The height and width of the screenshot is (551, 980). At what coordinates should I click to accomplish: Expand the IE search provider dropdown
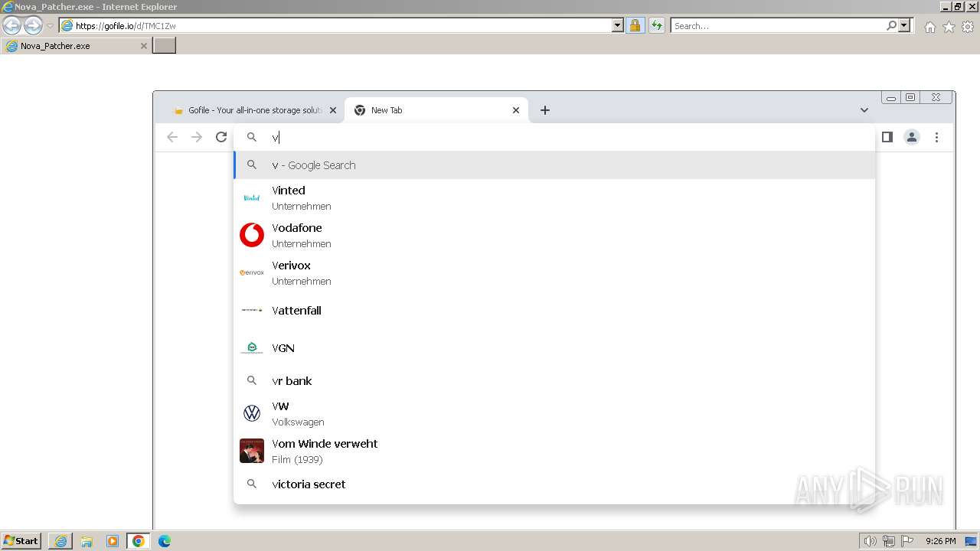click(x=904, y=26)
